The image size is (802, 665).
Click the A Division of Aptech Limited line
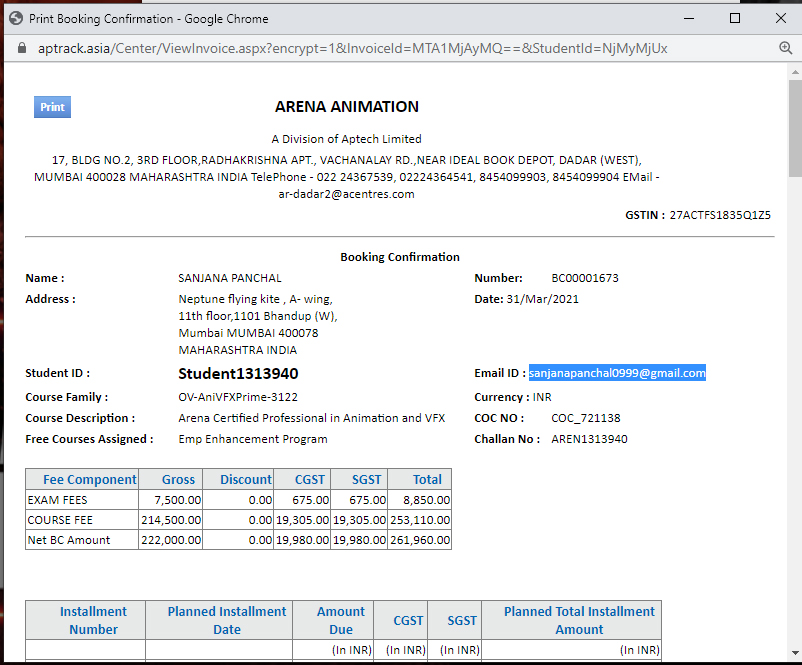tap(346, 139)
